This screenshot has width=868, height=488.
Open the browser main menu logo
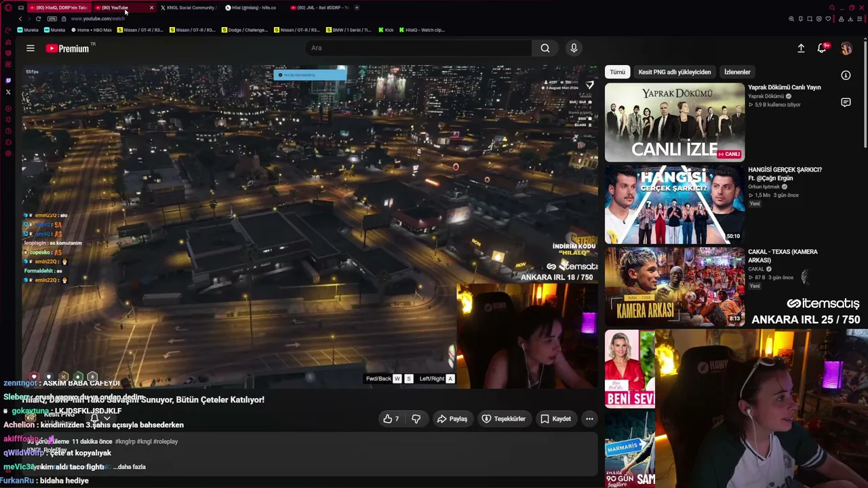[8, 7]
